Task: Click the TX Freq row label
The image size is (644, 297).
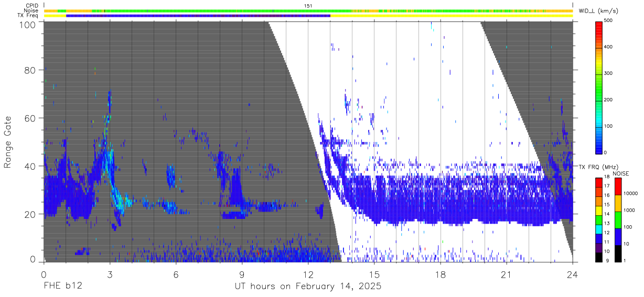Action: 28,16
